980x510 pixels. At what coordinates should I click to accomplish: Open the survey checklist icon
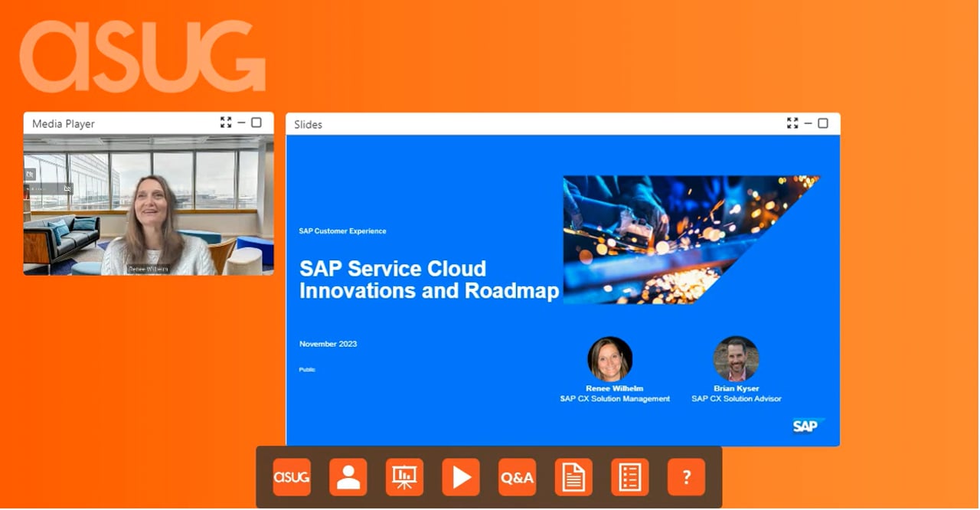630,477
